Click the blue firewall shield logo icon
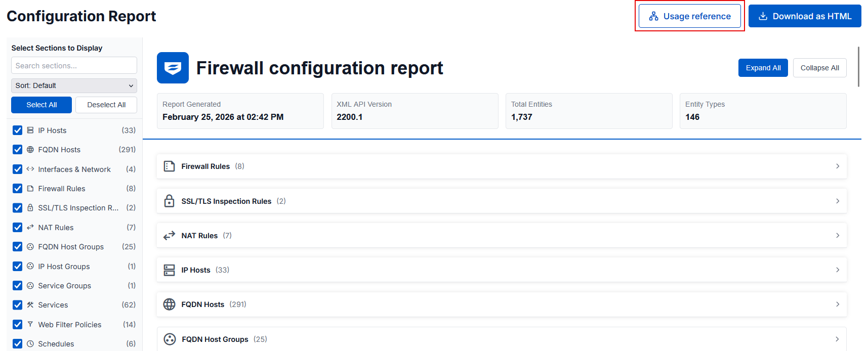This screenshot has height=351, width=868. coord(173,68)
